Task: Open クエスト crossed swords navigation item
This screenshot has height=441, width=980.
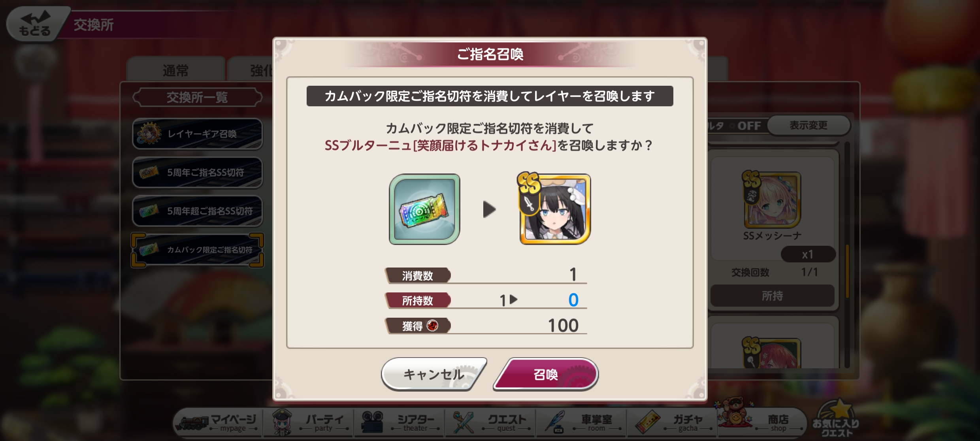Action: [490, 423]
